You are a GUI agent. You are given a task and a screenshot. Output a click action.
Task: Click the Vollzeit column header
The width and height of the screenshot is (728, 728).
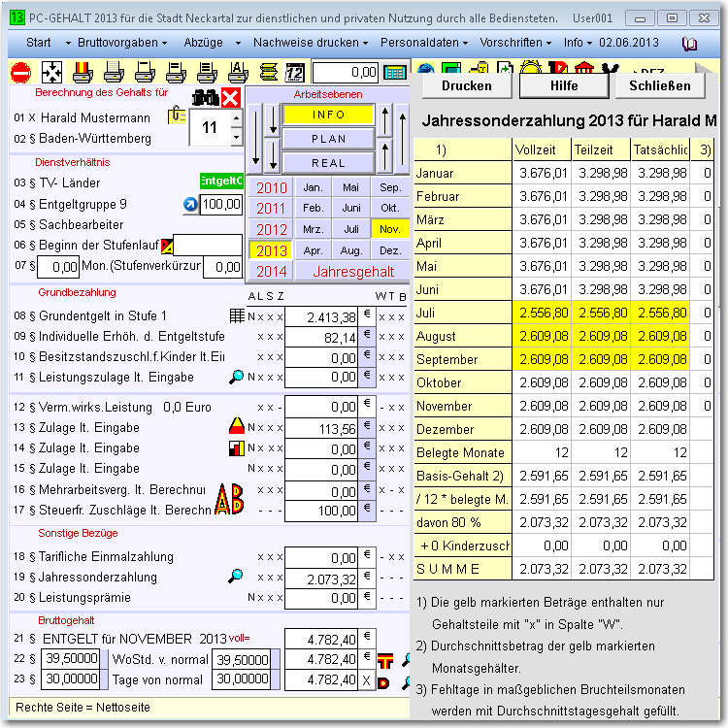[542, 149]
